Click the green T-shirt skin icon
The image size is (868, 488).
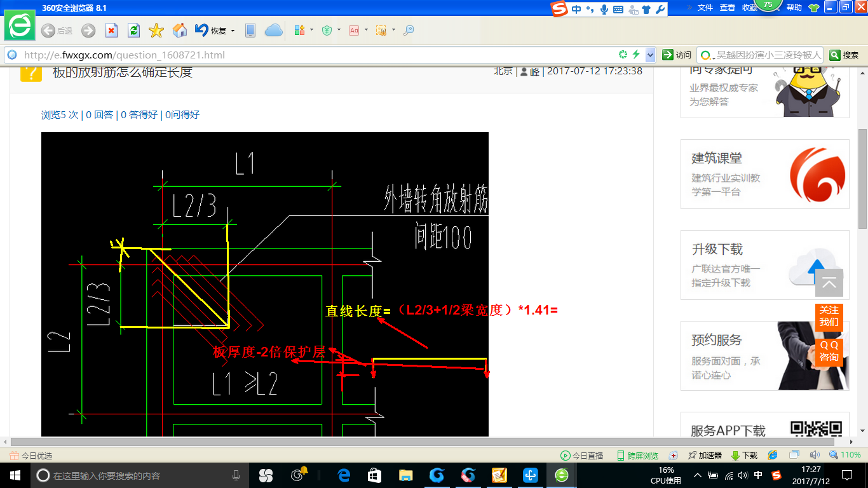814,8
